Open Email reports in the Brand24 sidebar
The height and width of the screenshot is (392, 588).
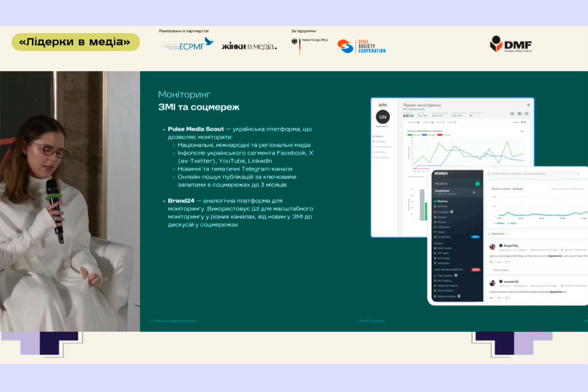pyautogui.click(x=444, y=248)
